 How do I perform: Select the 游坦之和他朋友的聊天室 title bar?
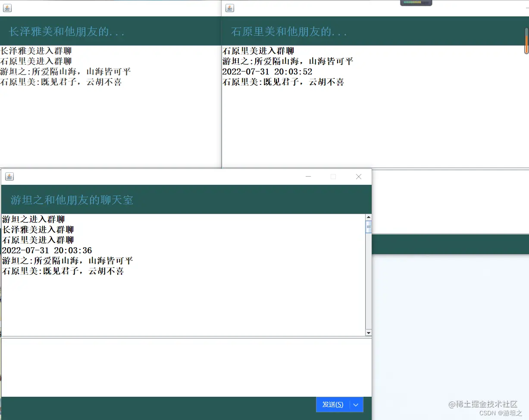click(x=72, y=199)
